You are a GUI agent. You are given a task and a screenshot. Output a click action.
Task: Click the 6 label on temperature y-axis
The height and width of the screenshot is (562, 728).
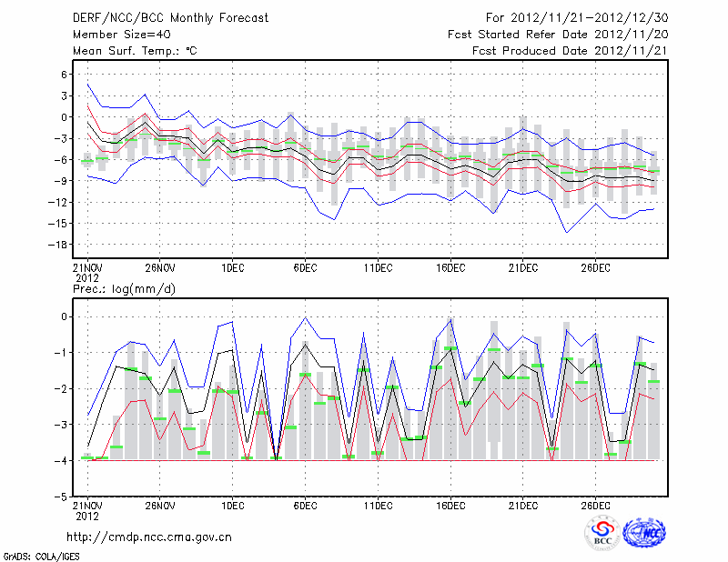[x=65, y=74]
